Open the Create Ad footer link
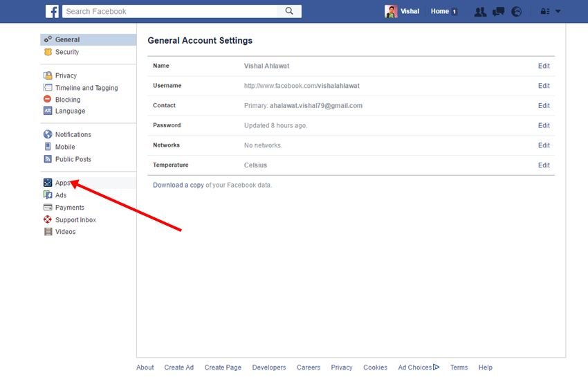 [179, 367]
